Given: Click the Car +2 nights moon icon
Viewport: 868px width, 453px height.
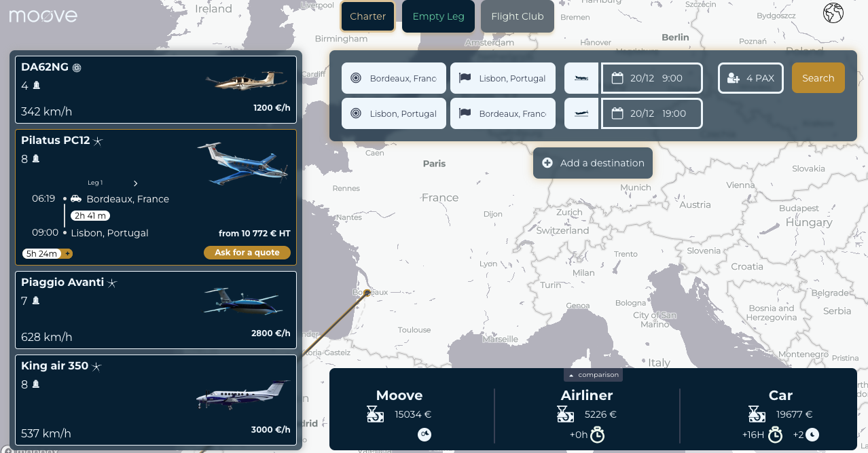Looking at the screenshot, I should coord(812,435).
